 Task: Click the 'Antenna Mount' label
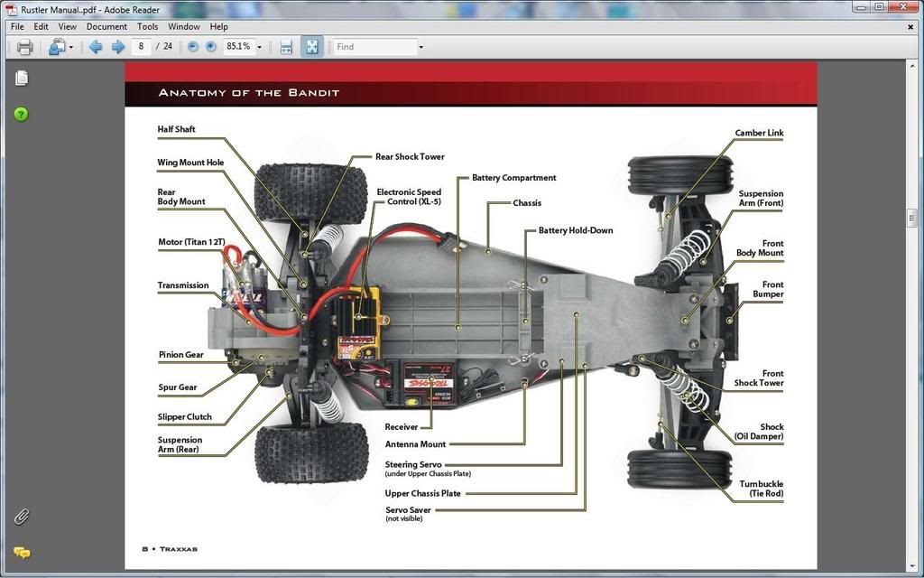click(415, 444)
